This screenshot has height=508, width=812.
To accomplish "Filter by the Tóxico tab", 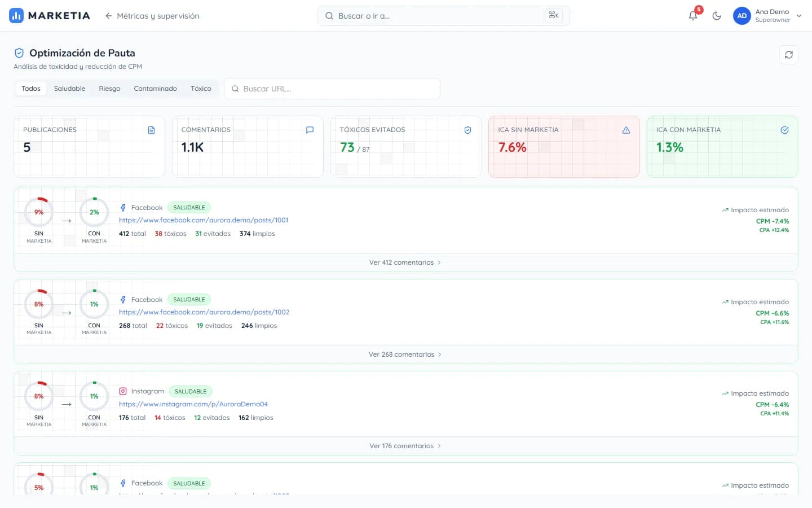I will (x=201, y=89).
